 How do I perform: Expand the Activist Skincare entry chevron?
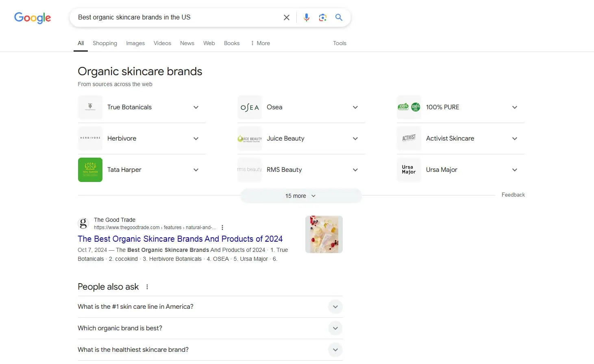pyautogui.click(x=515, y=139)
